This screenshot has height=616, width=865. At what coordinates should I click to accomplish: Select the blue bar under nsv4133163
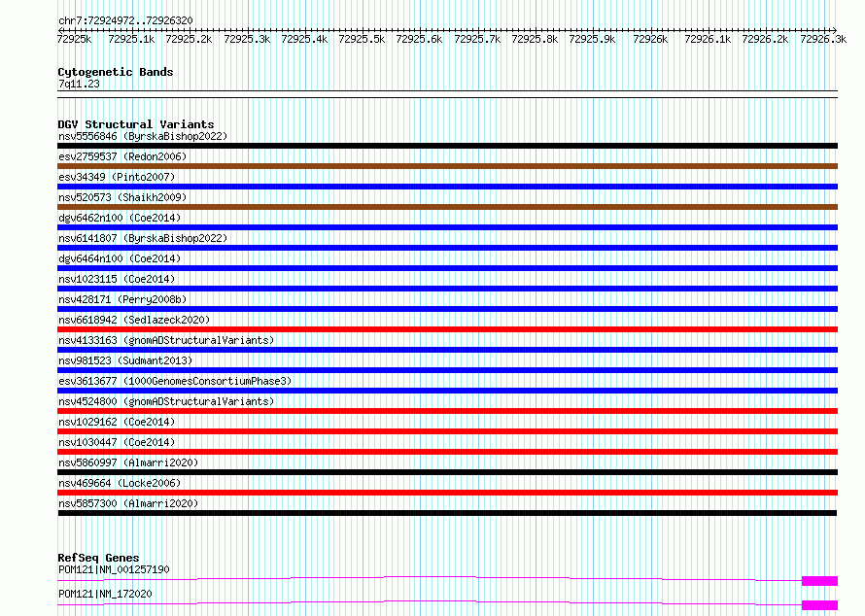coord(447,350)
